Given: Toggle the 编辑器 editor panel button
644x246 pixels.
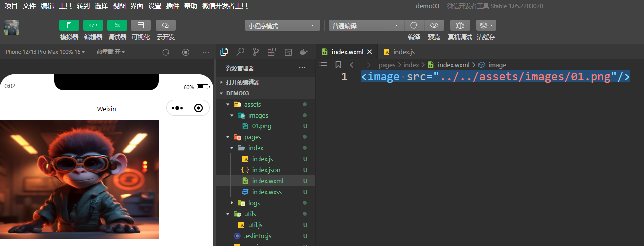Looking at the screenshot, I should pos(93,25).
